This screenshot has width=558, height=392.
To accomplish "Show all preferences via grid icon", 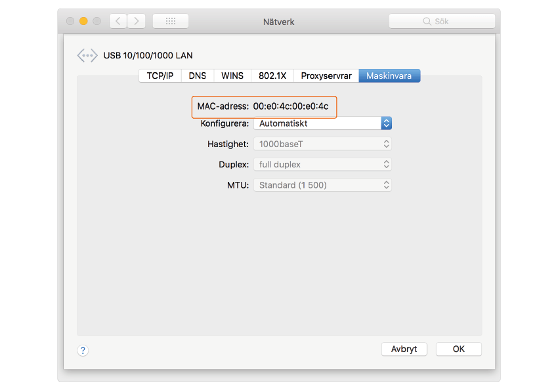I will tap(171, 21).
